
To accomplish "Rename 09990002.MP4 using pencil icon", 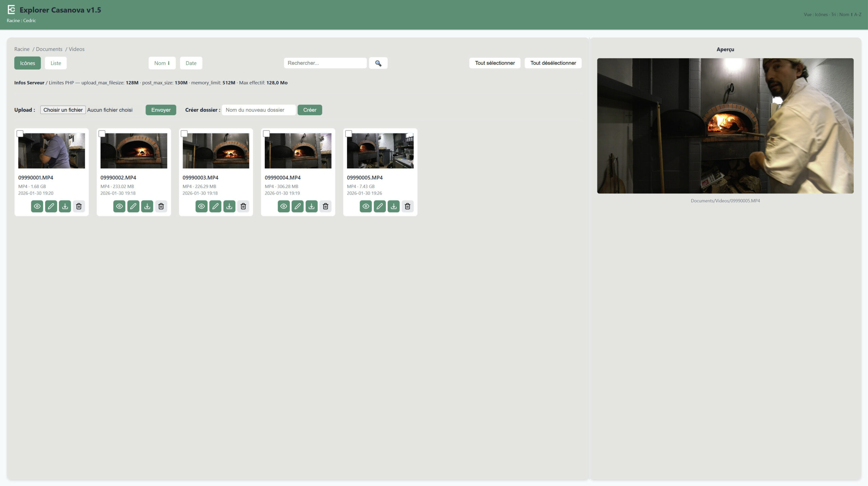I will pos(133,206).
